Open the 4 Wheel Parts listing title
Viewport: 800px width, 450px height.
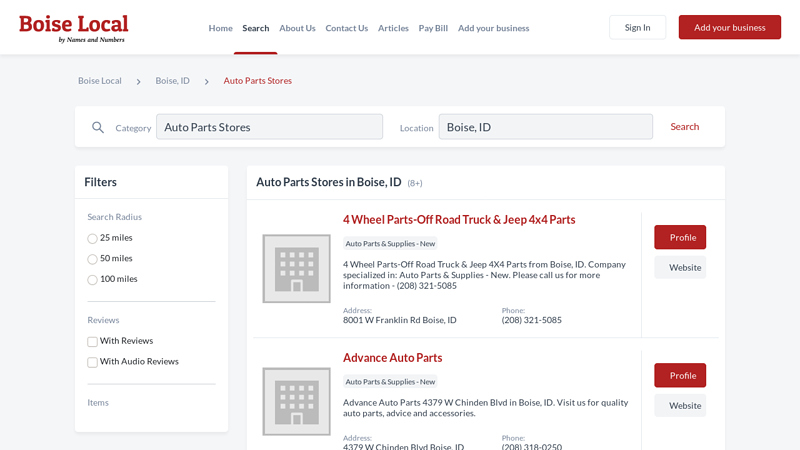(x=459, y=219)
